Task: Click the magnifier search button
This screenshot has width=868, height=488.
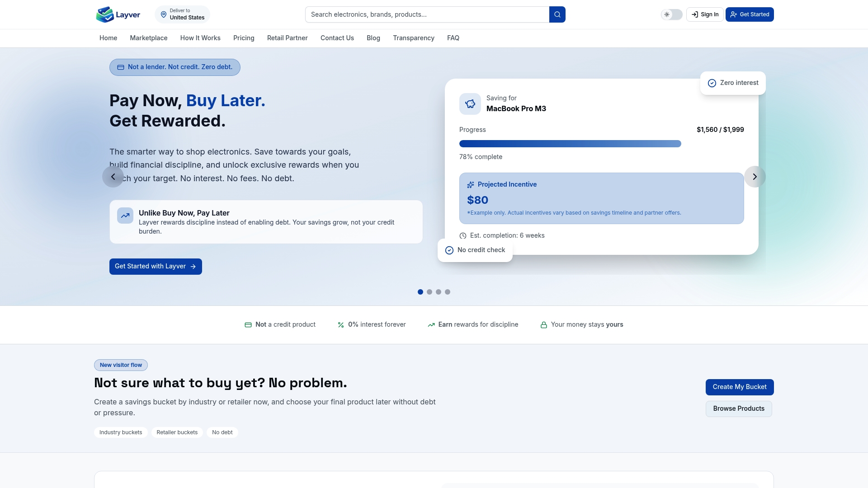Action: (557, 14)
